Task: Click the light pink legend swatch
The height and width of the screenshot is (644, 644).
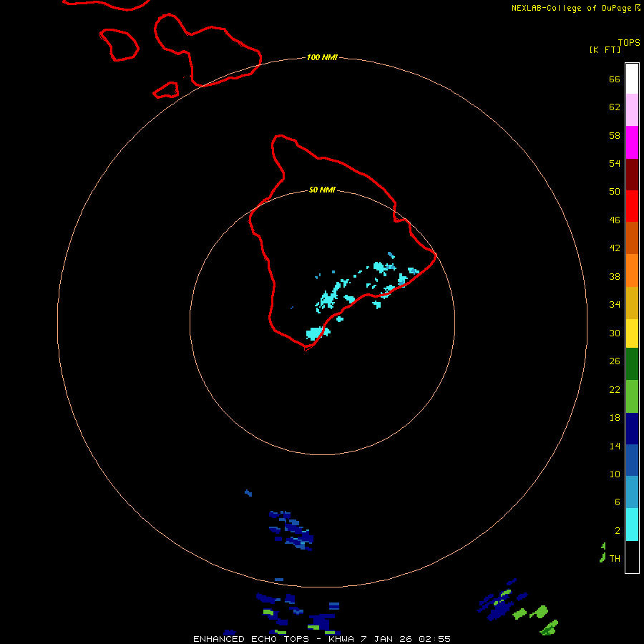Action: [x=632, y=109]
